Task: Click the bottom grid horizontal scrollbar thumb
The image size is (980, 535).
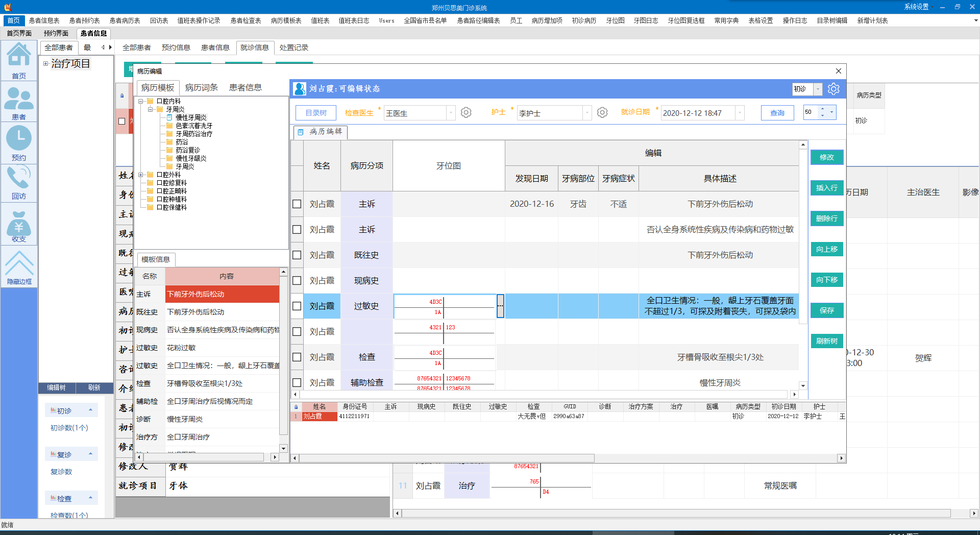Action: tap(447, 458)
